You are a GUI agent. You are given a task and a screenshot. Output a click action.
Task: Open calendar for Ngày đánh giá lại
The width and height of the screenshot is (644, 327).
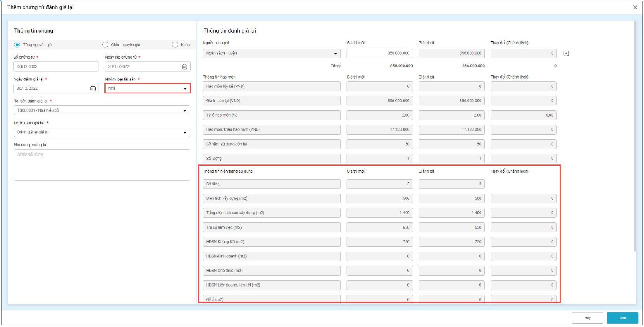pyautogui.click(x=93, y=89)
